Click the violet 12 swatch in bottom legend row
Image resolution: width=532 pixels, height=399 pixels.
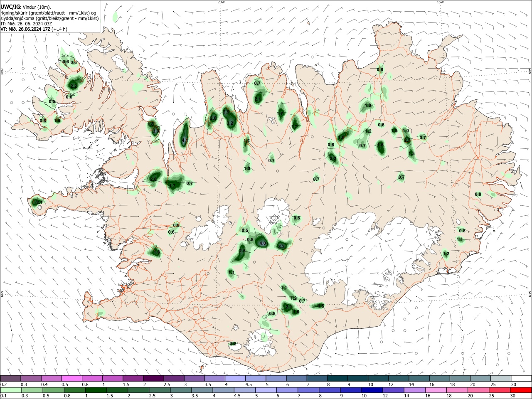[x=393, y=390]
